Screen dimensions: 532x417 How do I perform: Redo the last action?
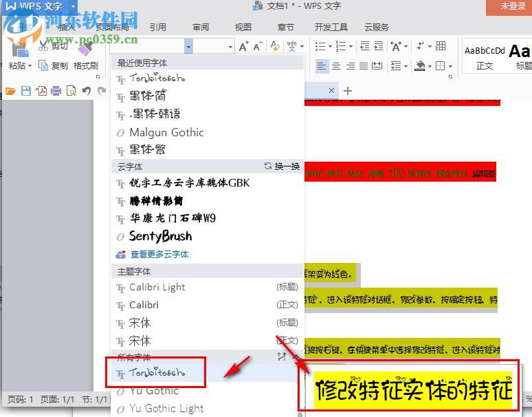(102, 91)
